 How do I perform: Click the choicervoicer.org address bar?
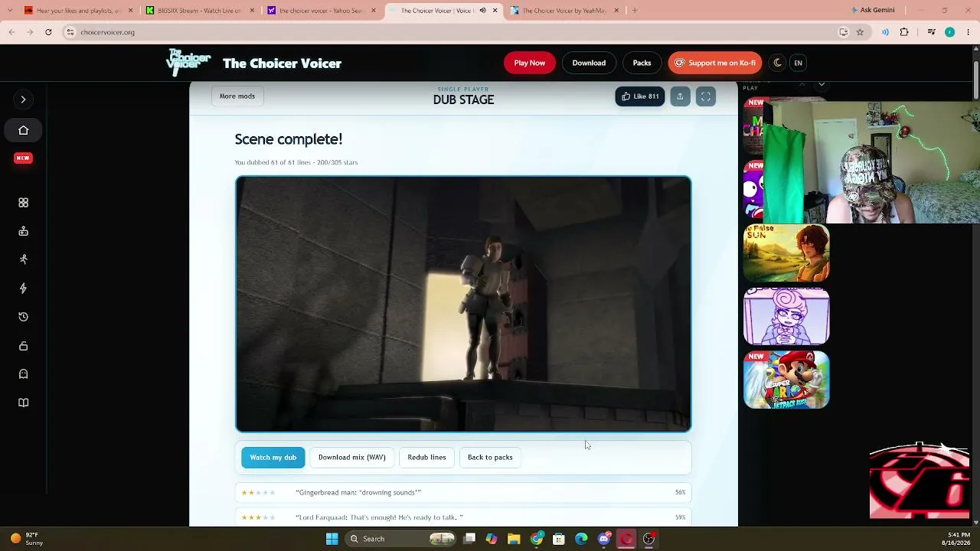coord(452,32)
